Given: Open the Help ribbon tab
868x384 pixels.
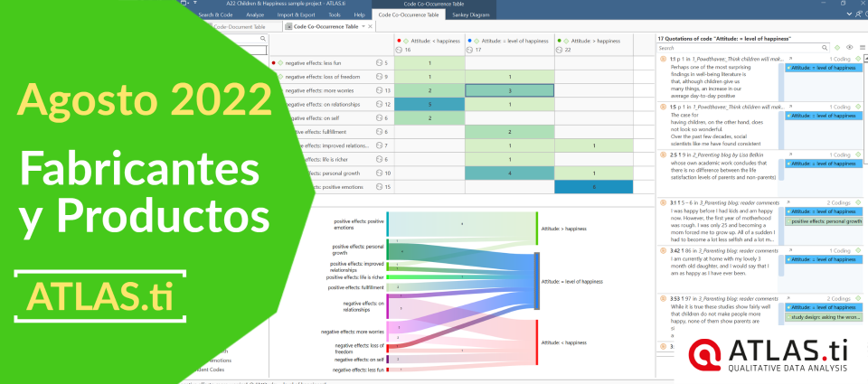Looking at the screenshot, I should tap(359, 15).
